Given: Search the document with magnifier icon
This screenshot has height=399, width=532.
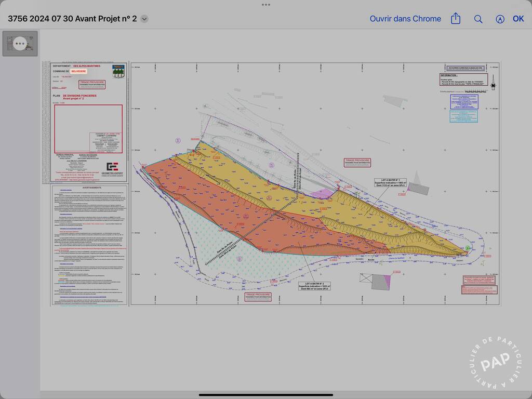Looking at the screenshot, I should point(478,19).
